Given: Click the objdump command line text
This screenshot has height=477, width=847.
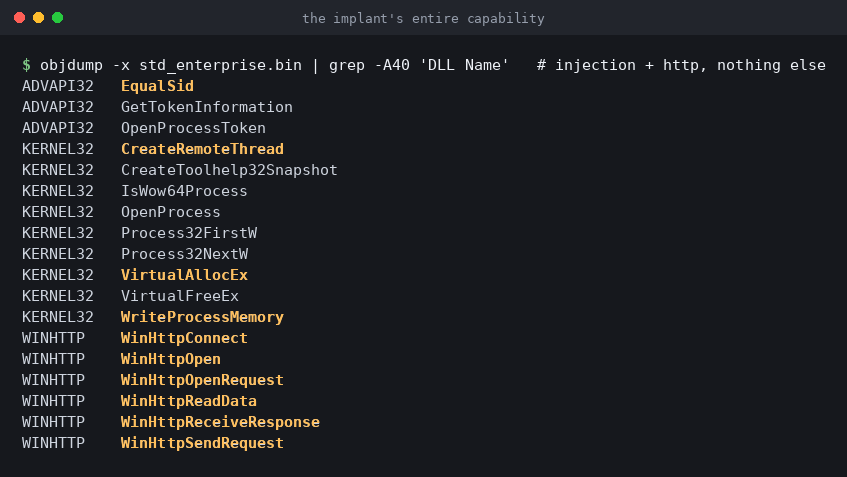Looking at the screenshot, I should pyautogui.click(x=274, y=65).
